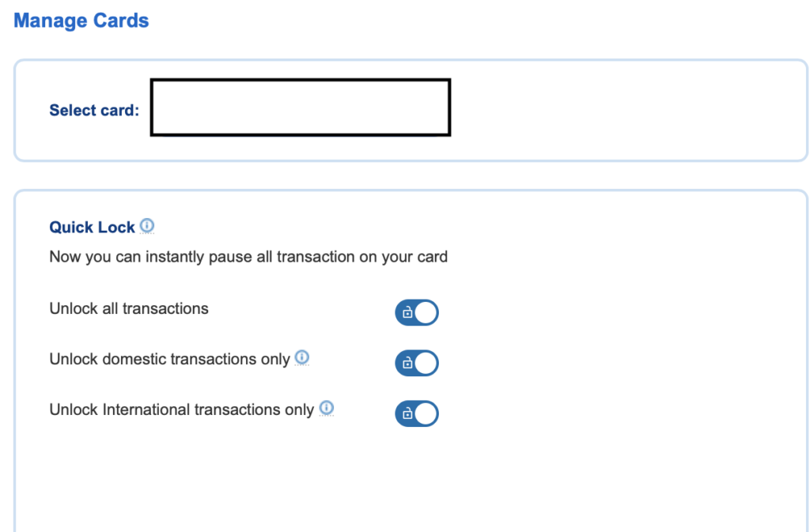Click padlock icon in domestic transactions switch
Viewport: 810px width, 532px height.
coord(407,363)
